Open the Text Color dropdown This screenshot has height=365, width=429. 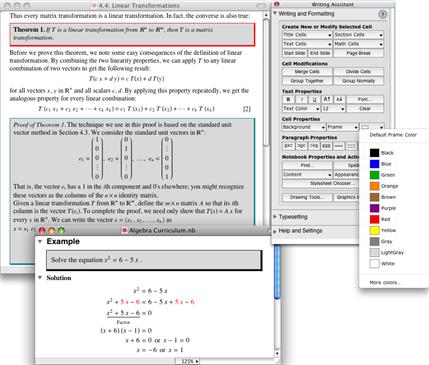click(x=301, y=109)
